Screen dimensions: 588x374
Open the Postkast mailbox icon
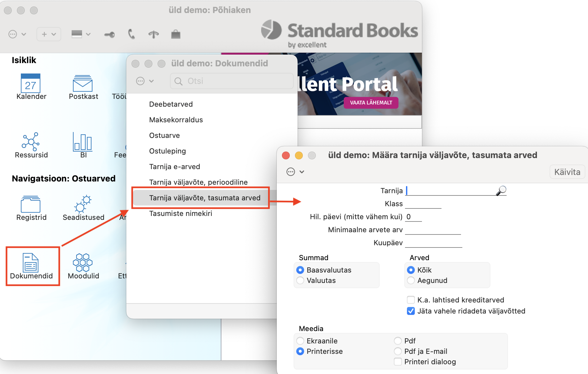[83, 84]
